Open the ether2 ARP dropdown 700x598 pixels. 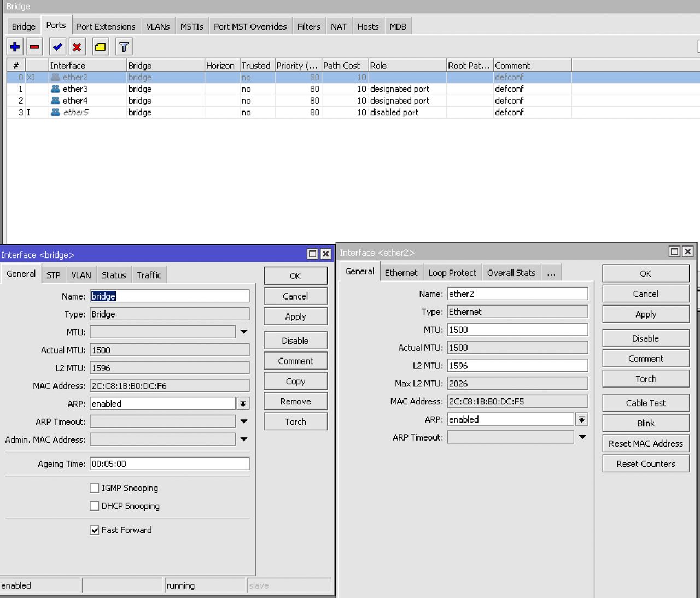tap(582, 420)
